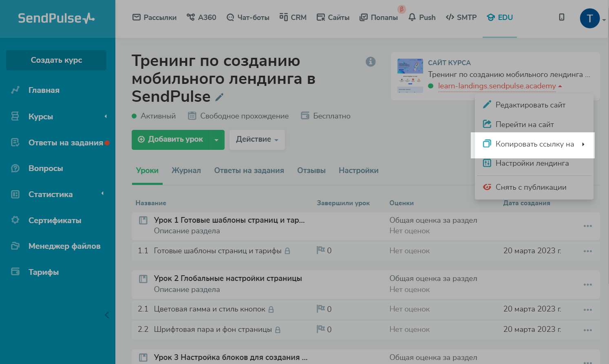Open learn-landings.sendpulse.academy link
The width and height of the screenshot is (609, 364).
496,86
